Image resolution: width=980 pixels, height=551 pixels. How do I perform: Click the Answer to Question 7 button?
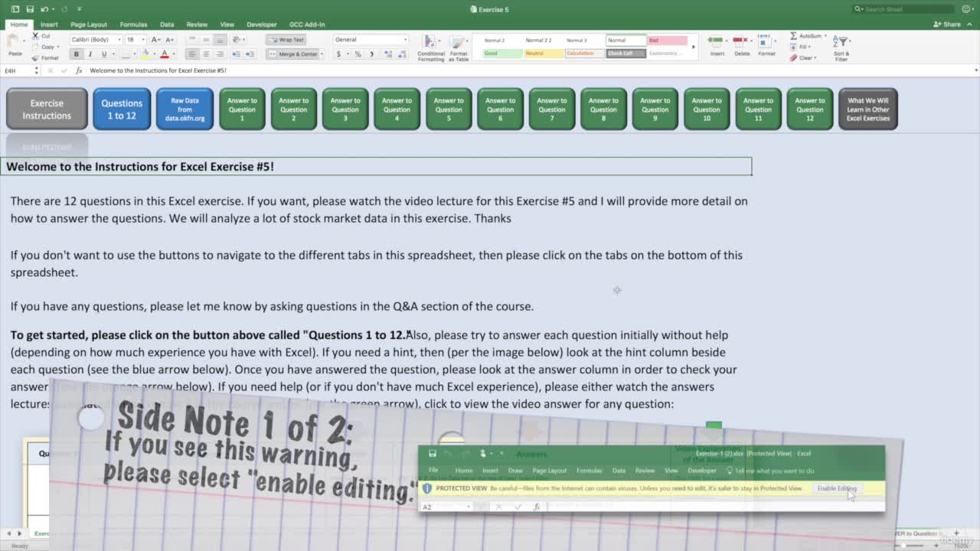pos(552,109)
